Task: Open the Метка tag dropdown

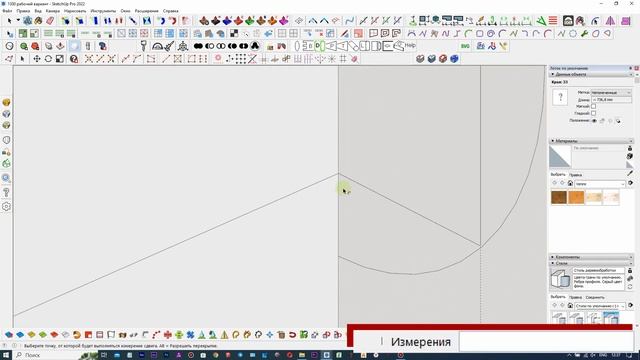Action: click(x=611, y=93)
